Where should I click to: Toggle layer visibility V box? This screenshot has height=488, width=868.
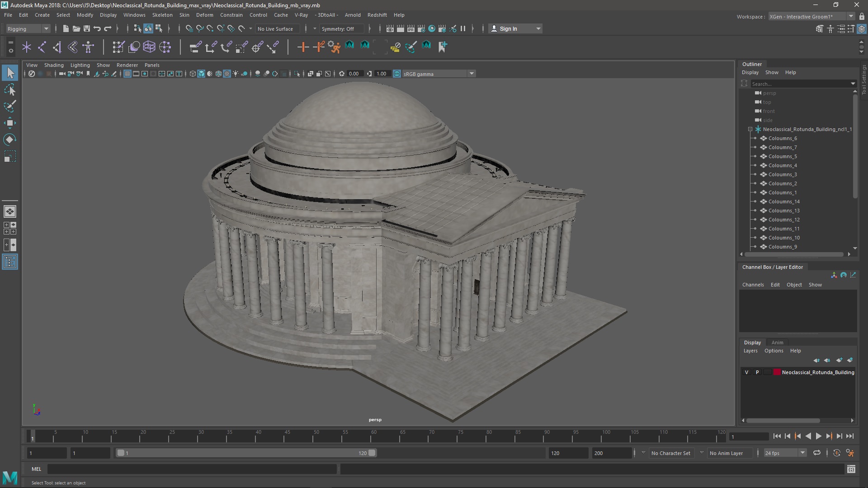point(746,372)
